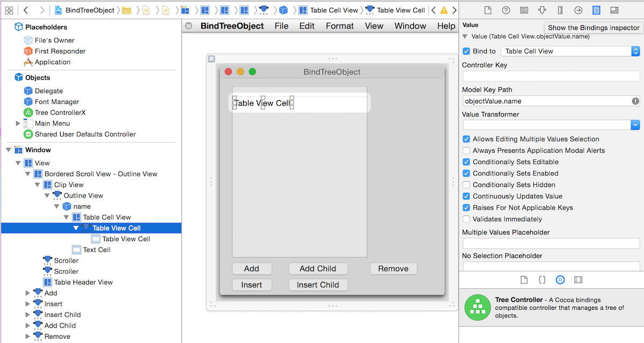Open the Size inspector ruler icon

(560, 10)
